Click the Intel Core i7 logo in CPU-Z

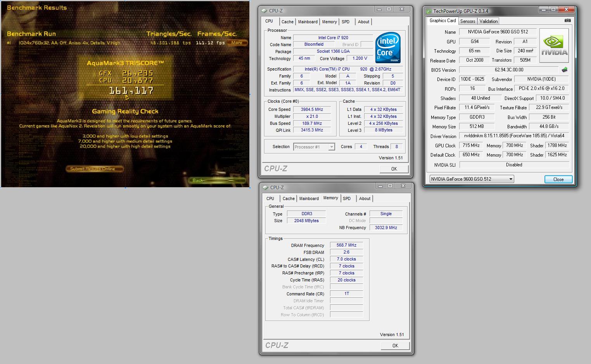coord(388,48)
